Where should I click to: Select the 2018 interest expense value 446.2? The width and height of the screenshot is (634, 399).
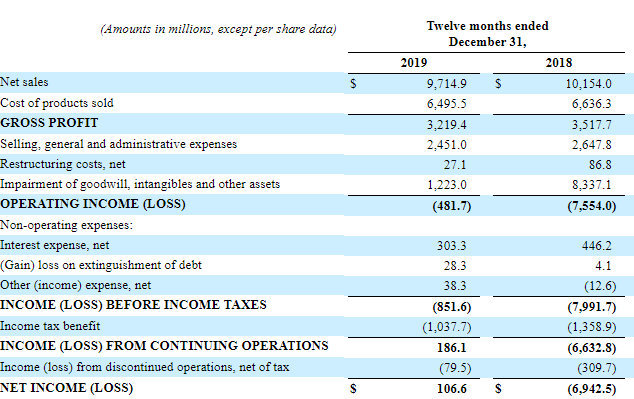tap(597, 246)
